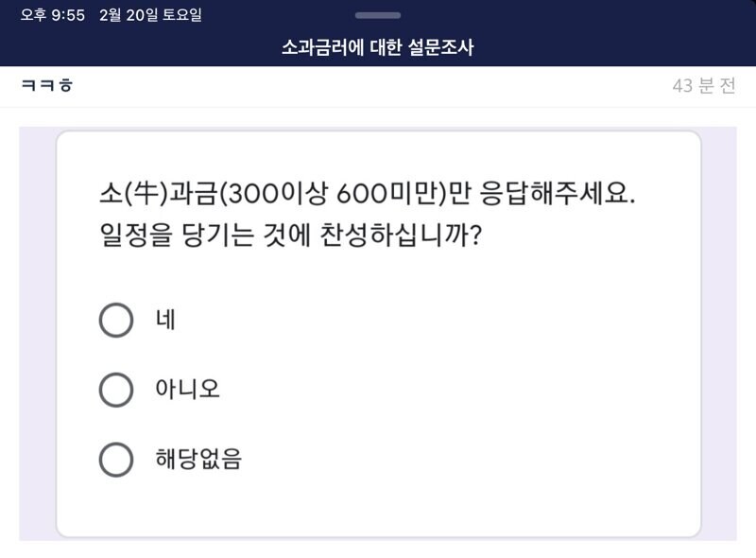Click the circle next to 네
756x558 pixels.
pyautogui.click(x=116, y=321)
